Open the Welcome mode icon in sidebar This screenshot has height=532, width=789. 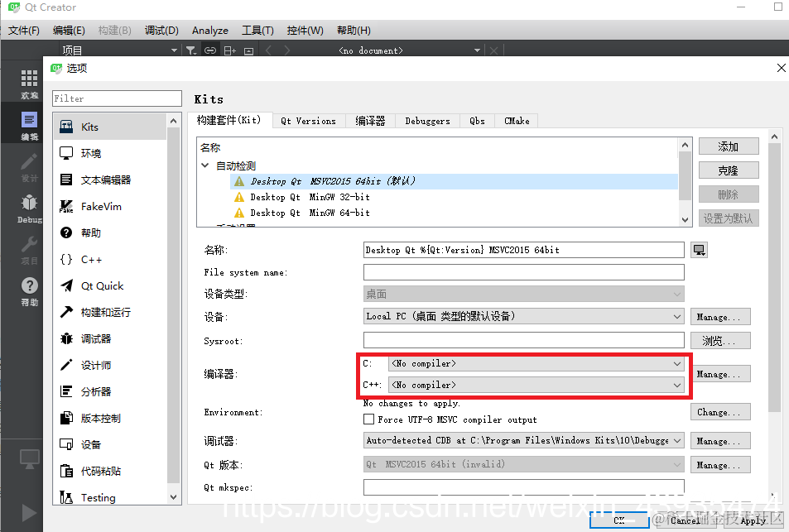pyautogui.click(x=29, y=84)
